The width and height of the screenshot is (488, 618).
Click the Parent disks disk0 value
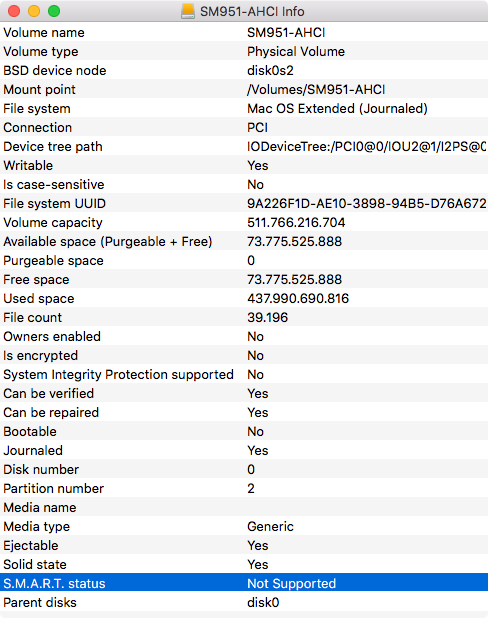pos(263,602)
